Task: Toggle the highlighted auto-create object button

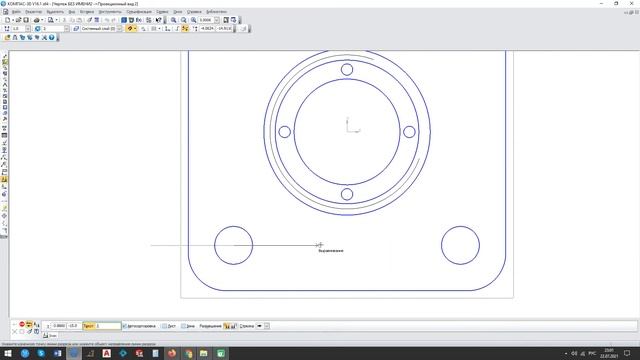Action: point(29,324)
